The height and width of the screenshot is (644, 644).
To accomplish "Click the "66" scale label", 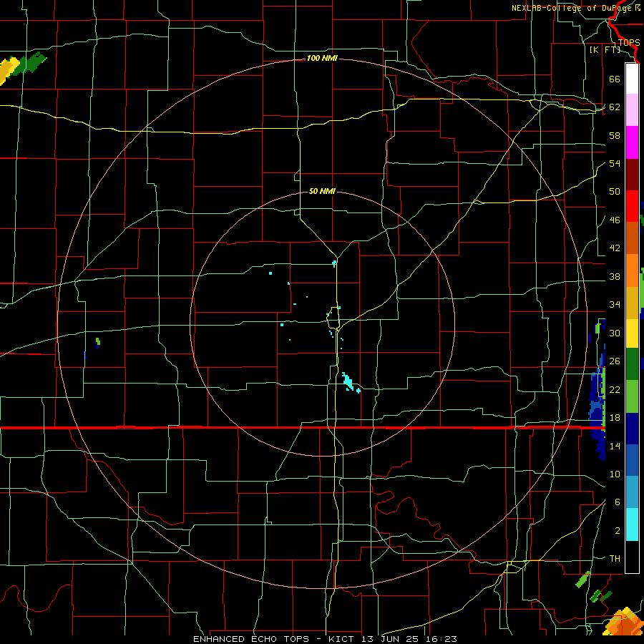I will (615, 79).
